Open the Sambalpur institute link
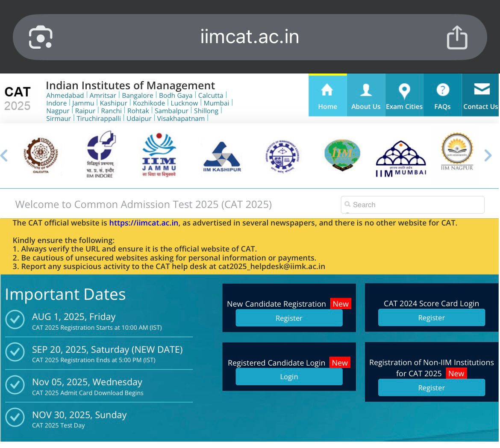 [171, 111]
